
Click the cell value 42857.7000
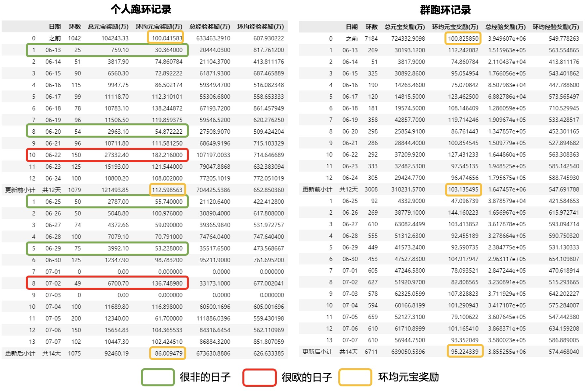410,120
